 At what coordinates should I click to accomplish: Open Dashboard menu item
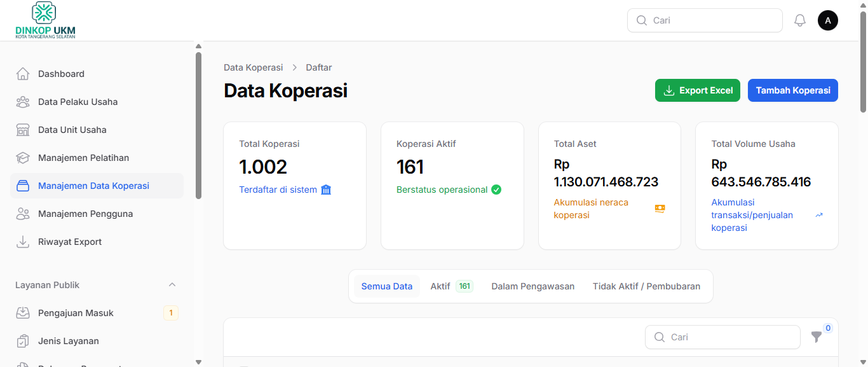(97, 74)
